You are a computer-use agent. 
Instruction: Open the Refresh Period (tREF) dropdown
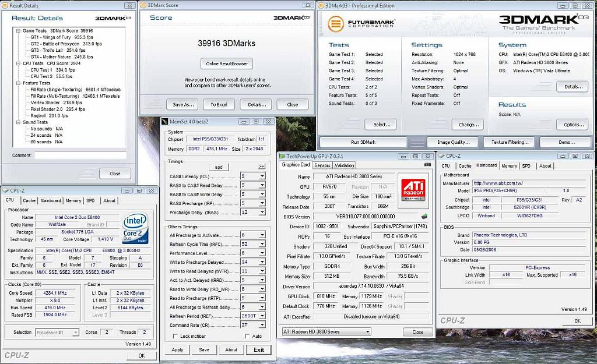pos(262,316)
